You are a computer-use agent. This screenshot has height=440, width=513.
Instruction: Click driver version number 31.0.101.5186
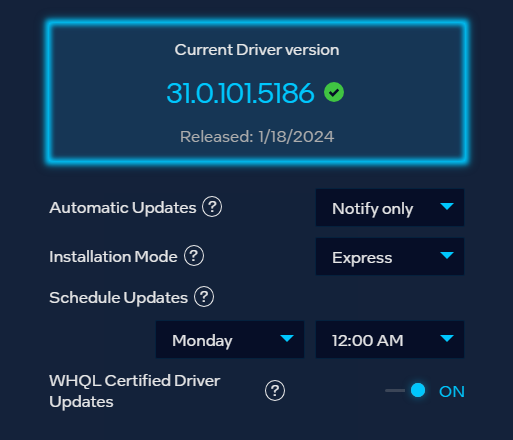pyautogui.click(x=240, y=93)
